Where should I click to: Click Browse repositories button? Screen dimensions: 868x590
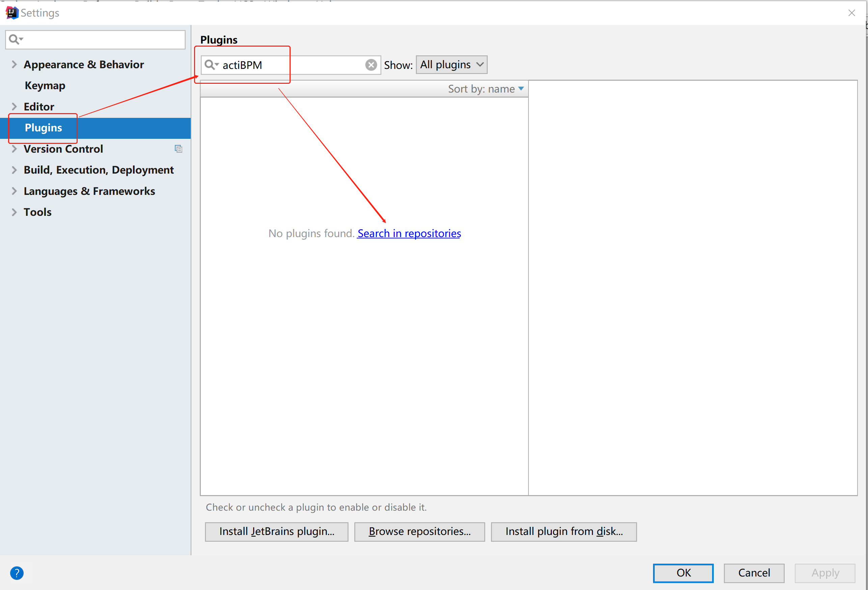click(x=420, y=531)
